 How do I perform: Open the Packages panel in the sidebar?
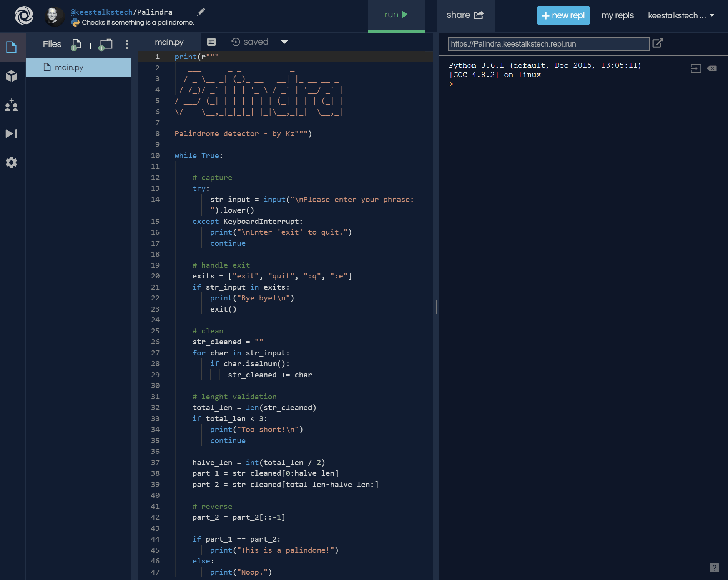point(12,76)
